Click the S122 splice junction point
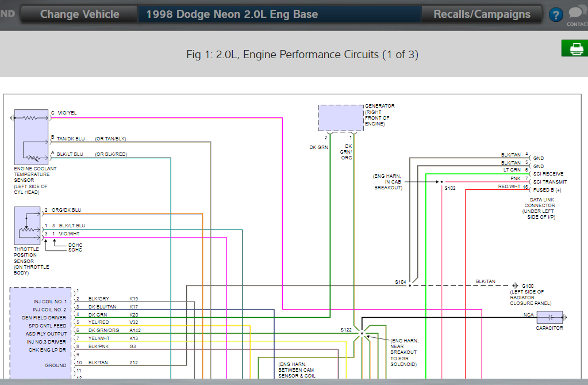Viewport: 588px width, 385px height. (x=362, y=333)
